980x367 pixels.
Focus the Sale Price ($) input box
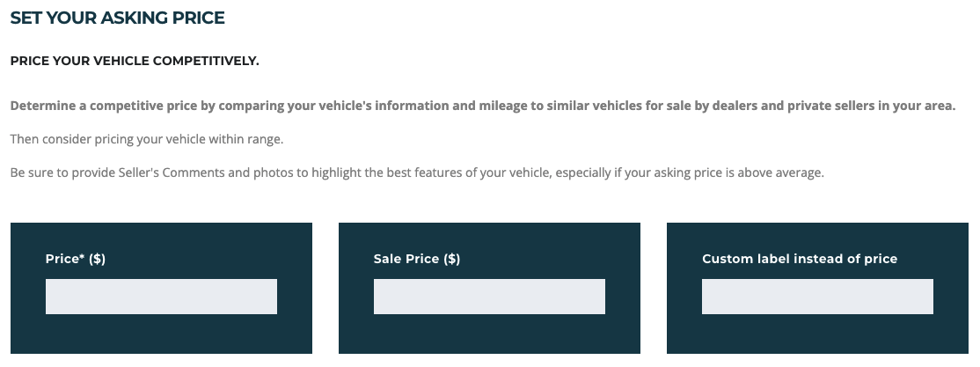coord(489,297)
